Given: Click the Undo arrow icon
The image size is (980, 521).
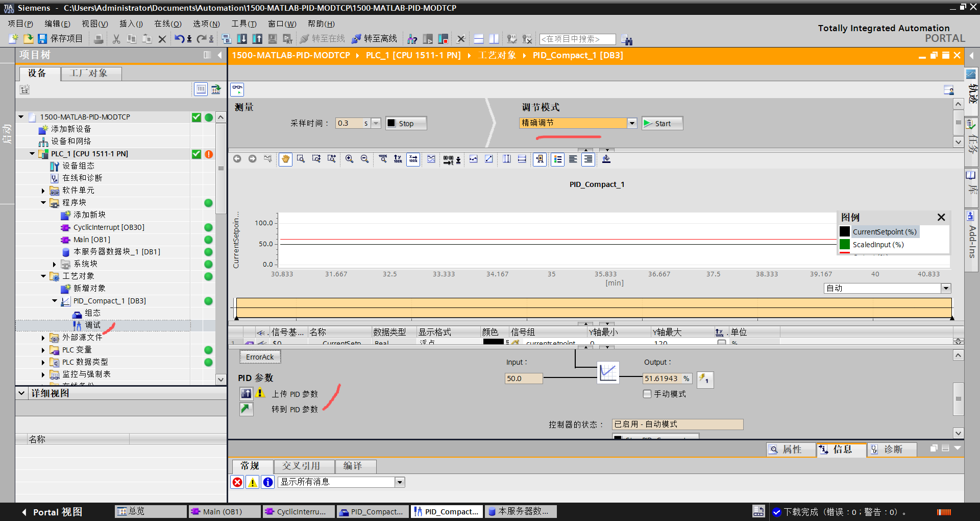Looking at the screenshot, I should (x=179, y=39).
